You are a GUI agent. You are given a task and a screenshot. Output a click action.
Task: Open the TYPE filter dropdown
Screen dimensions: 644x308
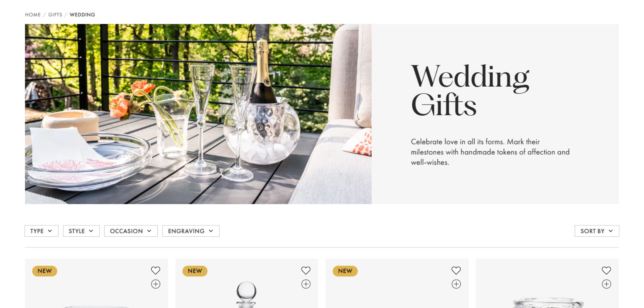(x=41, y=231)
